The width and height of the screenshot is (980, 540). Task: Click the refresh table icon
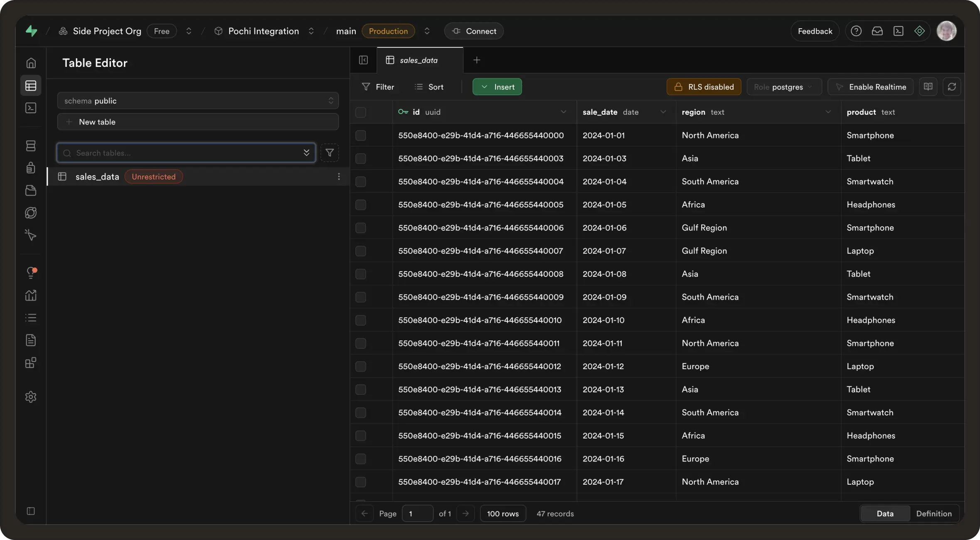pyautogui.click(x=952, y=87)
